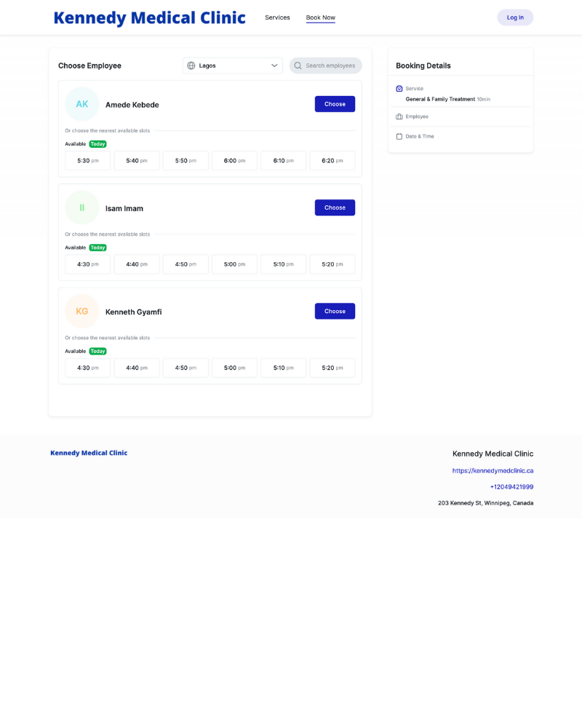Click the chevron arrow on Lagos dropdown

point(274,66)
